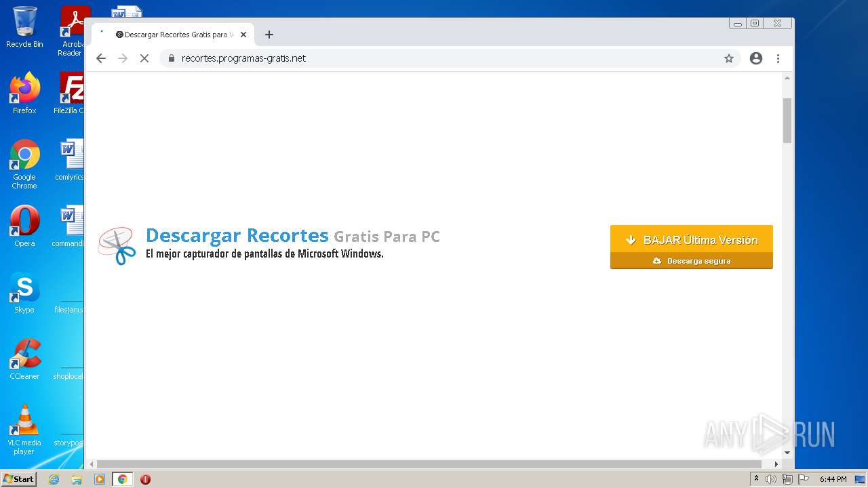868x488 pixels.
Task: Open the CCleaner desktop shortcut
Action: (x=24, y=359)
